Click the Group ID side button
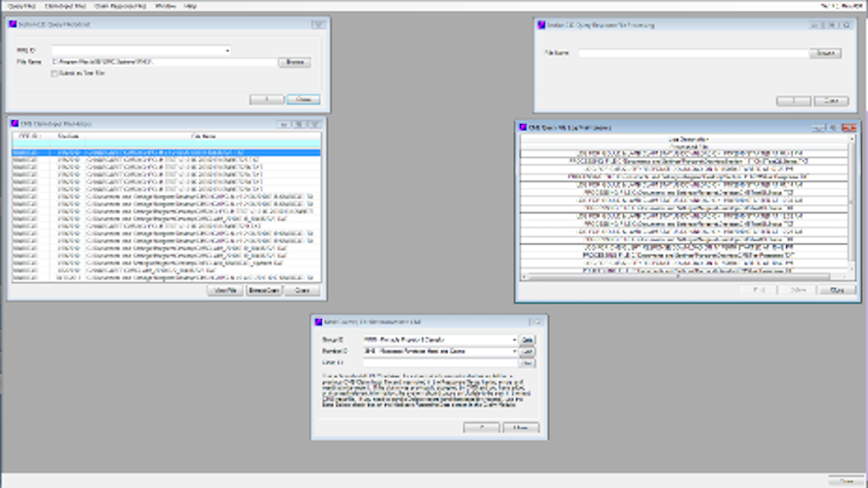The image size is (868, 488). click(527, 340)
